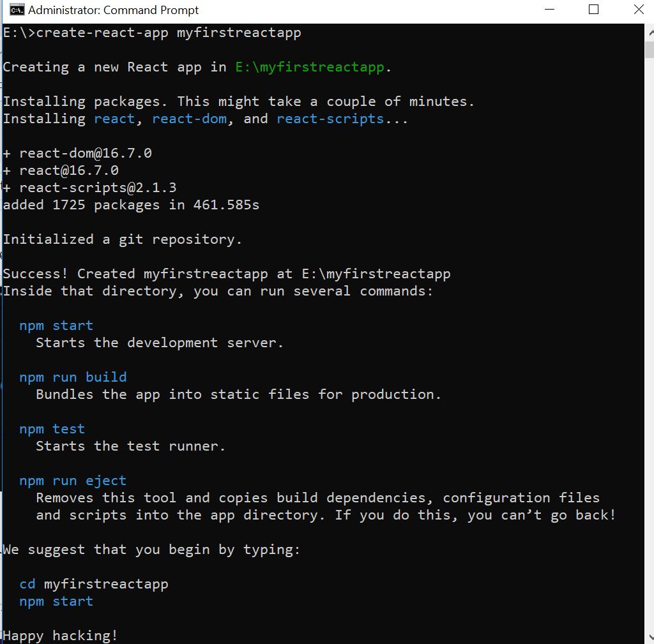Click 'added 1725 packages in 461.585s'
The width and height of the screenshot is (654, 644).
(x=131, y=205)
